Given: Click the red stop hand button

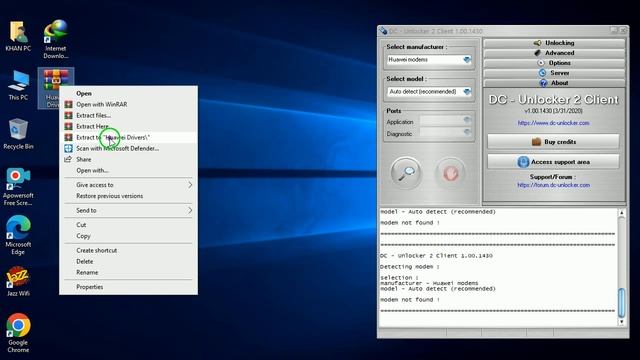Looking at the screenshot, I should (x=451, y=173).
